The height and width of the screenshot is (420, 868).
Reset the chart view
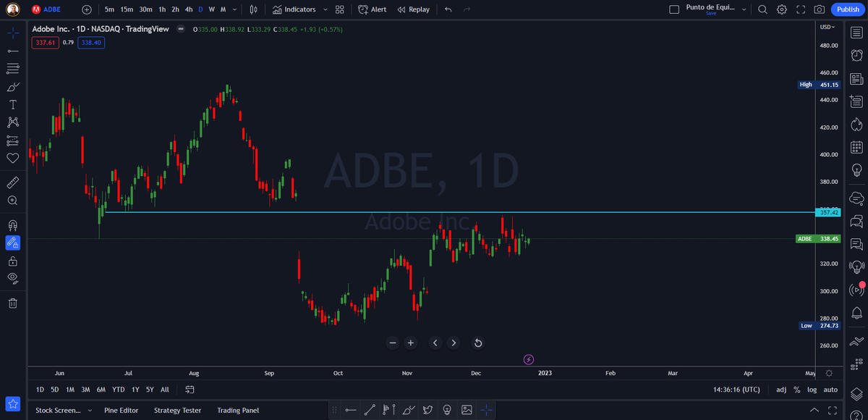point(478,343)
